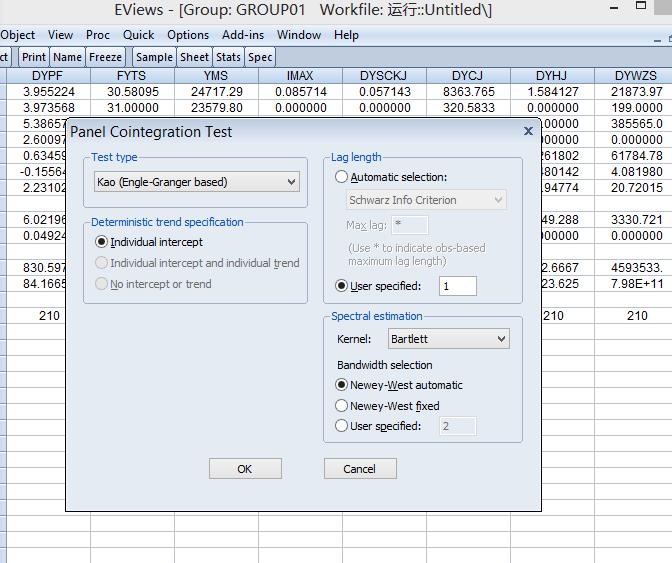The width and height of the screenshot is (672, 563).
Task: Minimize the inner Group window
Action: pyautogui.click(x=657, y=40)
